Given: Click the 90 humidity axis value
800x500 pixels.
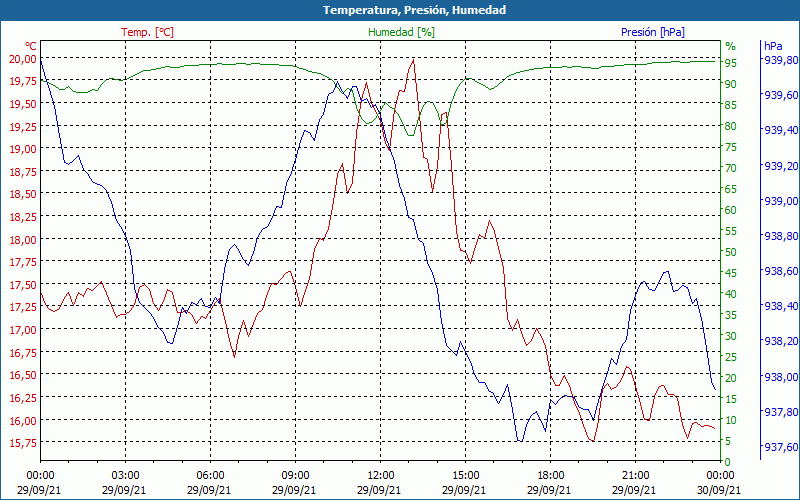Looking at the screenshot, I should click(731, 84).
